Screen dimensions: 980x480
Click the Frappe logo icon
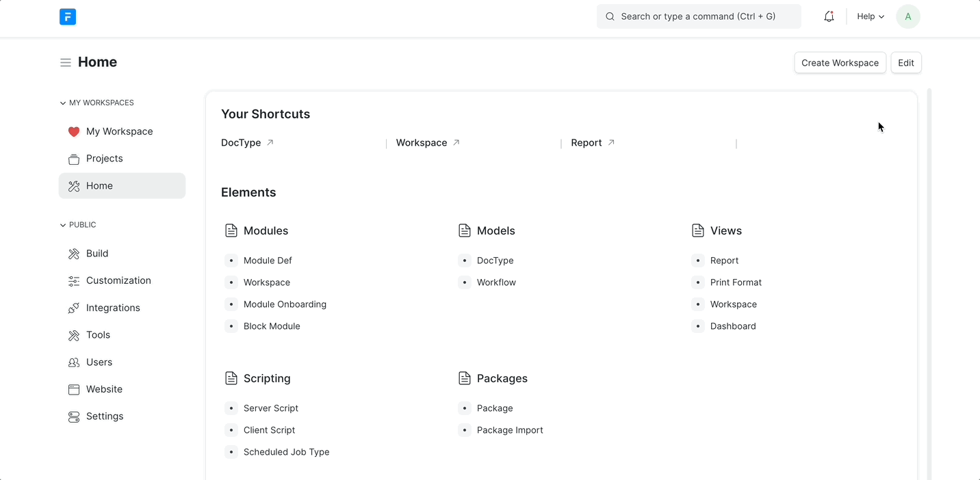(x=68, y=17)
